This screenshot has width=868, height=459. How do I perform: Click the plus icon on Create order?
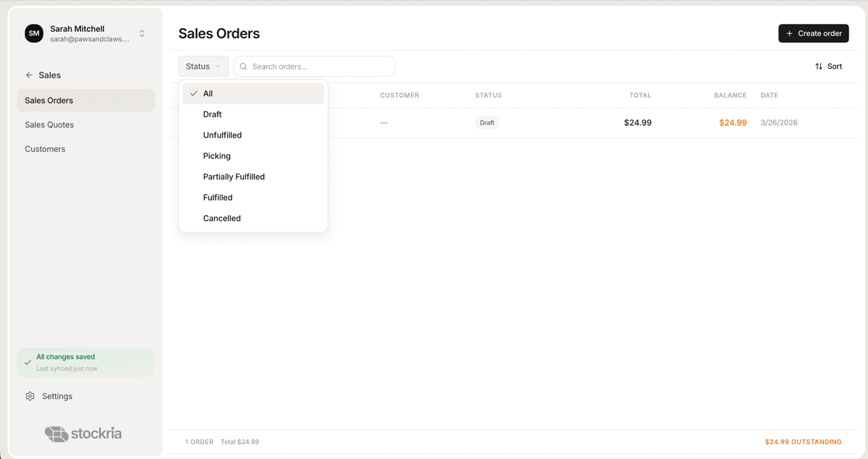click(788, 33)
